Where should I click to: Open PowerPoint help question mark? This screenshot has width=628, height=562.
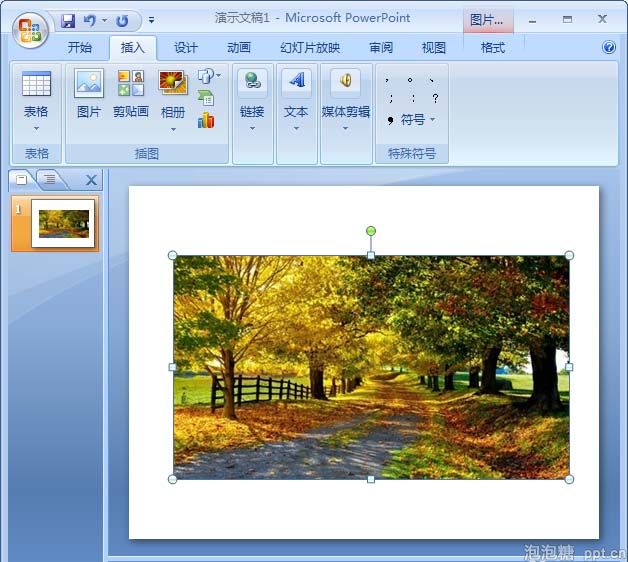point(609,47)
